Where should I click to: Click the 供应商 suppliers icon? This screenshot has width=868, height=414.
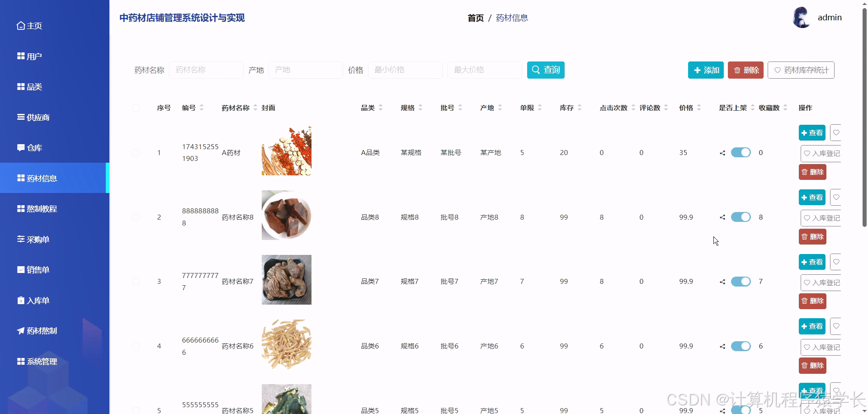click(20, 117)
